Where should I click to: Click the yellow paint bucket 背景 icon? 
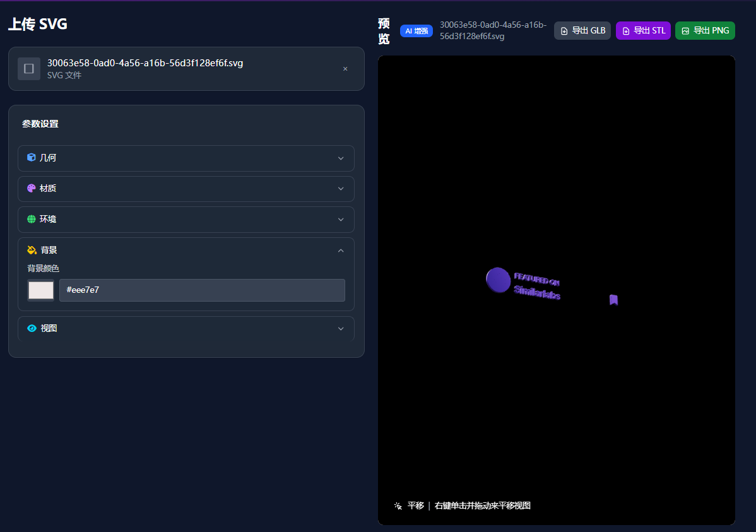pyautogui.click(x=32, y=250)
